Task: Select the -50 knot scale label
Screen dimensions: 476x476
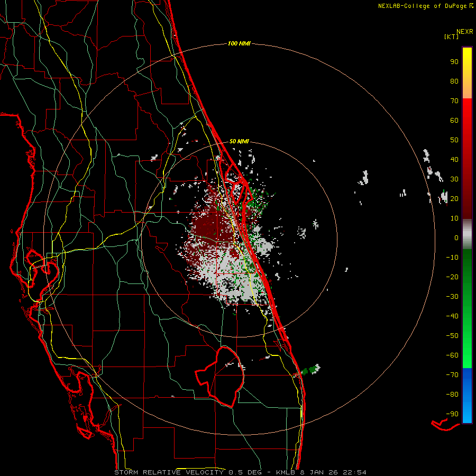Action: (x=452, y=336)
